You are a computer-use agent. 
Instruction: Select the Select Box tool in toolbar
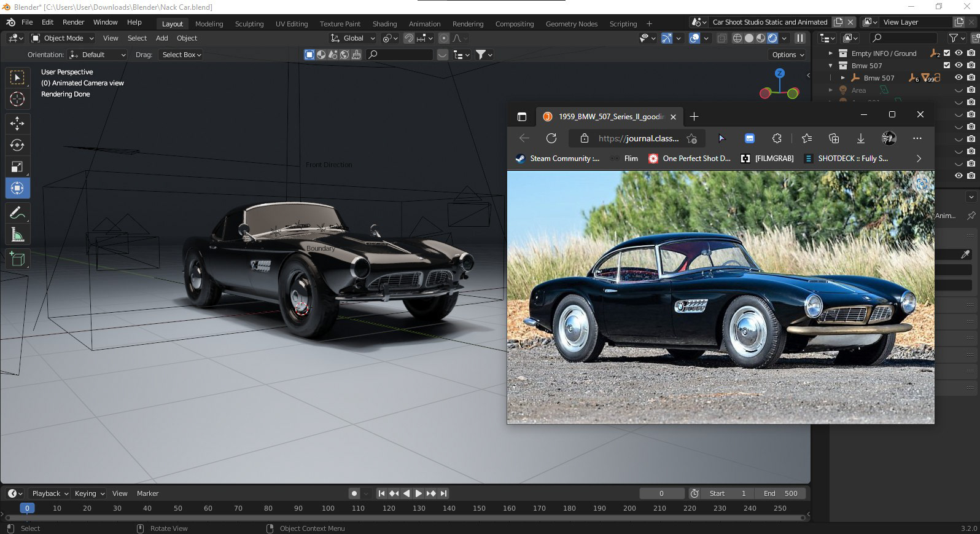point(17,77)
